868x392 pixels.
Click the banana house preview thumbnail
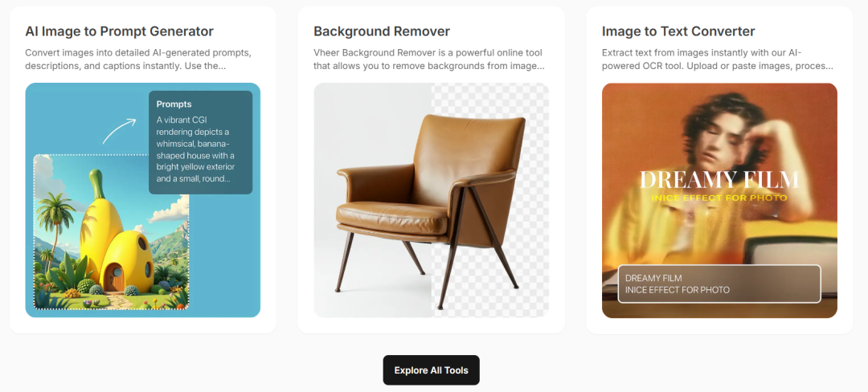[111, 231]
